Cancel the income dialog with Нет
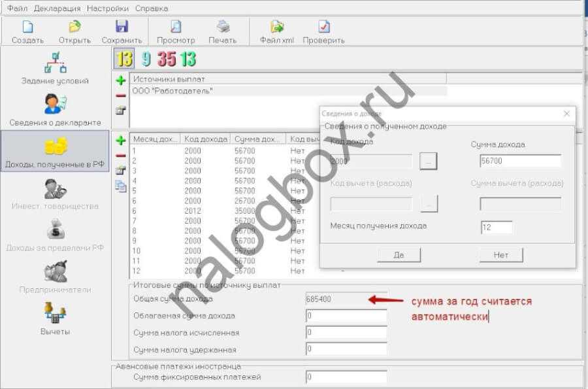The width and height of the screenshot is (588, 389). click(x=500, y=255)
